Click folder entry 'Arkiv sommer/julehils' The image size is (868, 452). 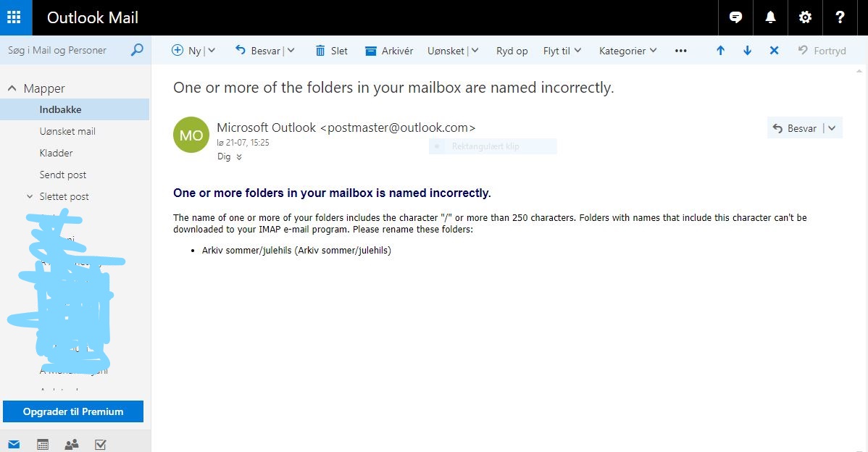pyautogui.click(x=296, y=250)
